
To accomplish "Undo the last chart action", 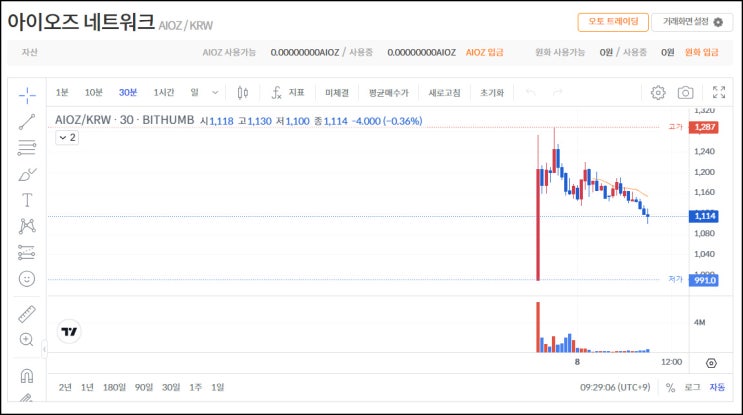I will point(531,92).
